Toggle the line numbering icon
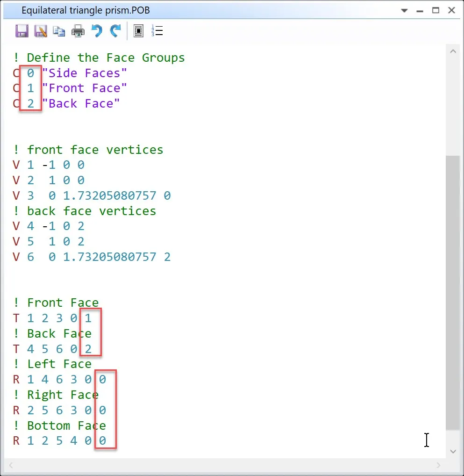The width and height of the screenshot is (464, 476). [158, 31]
